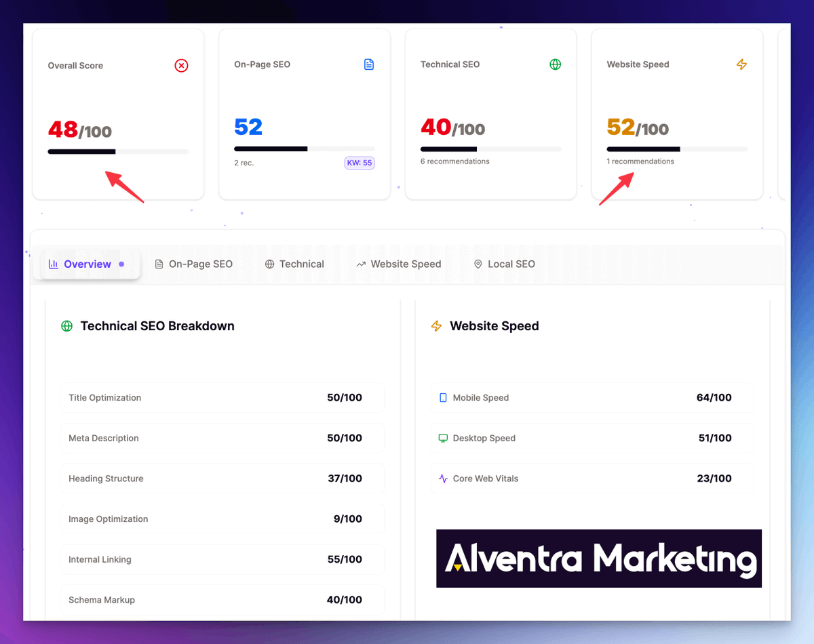Click the Alventra Marketing logo
This screenshot has height=644, width=814.
pos(599,559)
